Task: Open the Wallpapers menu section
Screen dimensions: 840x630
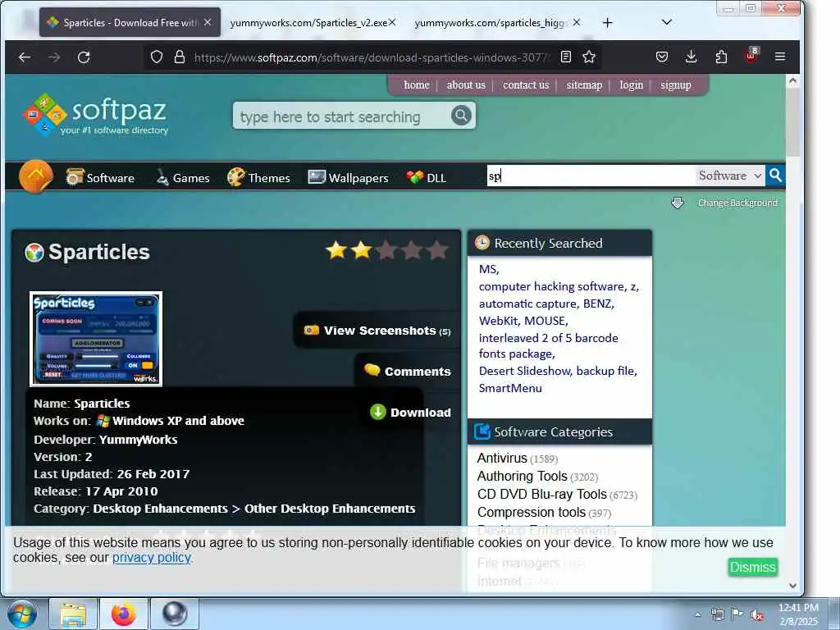Action: [348, 177]
